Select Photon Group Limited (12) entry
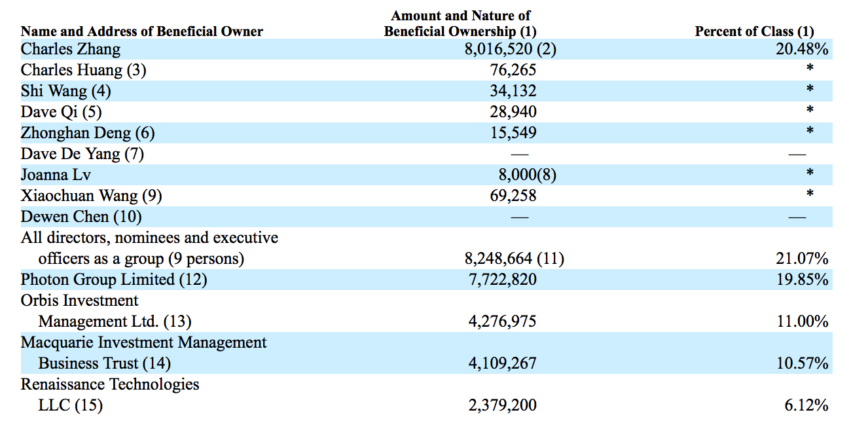The width and height of the screenshot is (868, 423). point(114,280)
